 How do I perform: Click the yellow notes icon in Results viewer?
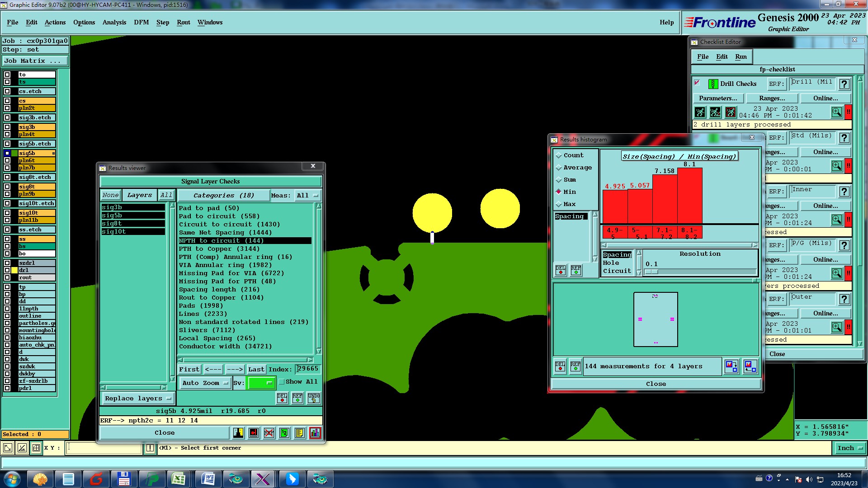(x=299, y=433)
